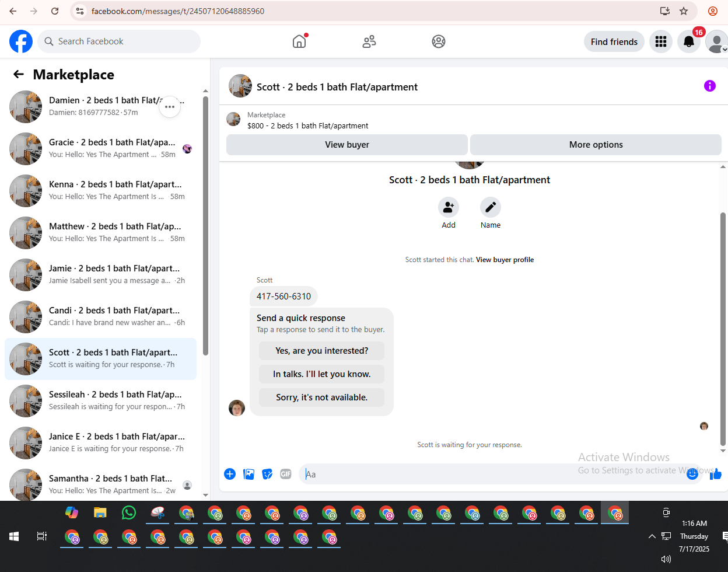
Task: Open the Jamie conversation
Action: pyautogui.click(x=100, y=275)
